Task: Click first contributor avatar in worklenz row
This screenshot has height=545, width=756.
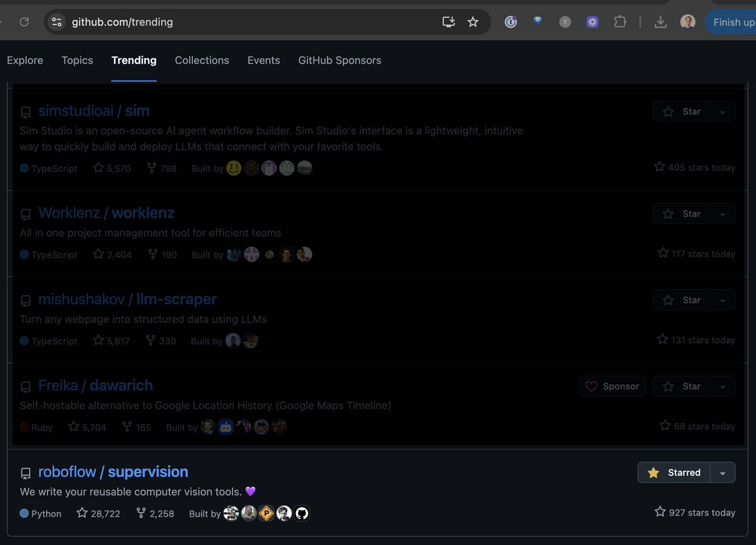Action: [234, 255]
